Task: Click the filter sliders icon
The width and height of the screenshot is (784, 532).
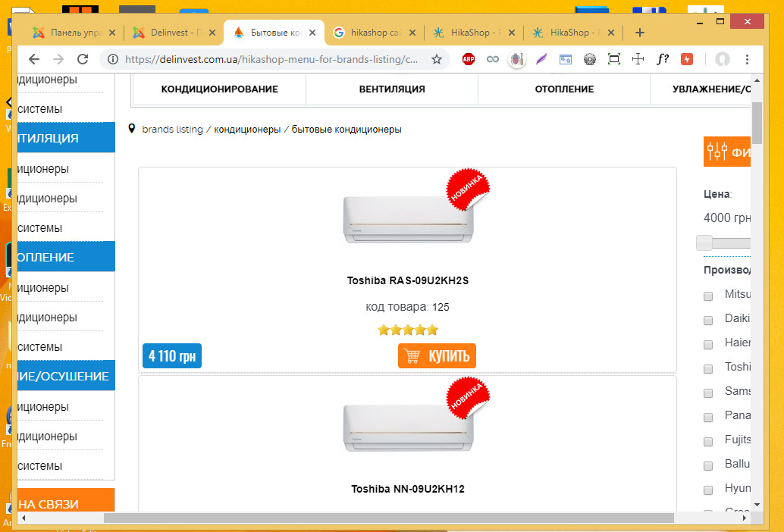Action: (717, 150)
